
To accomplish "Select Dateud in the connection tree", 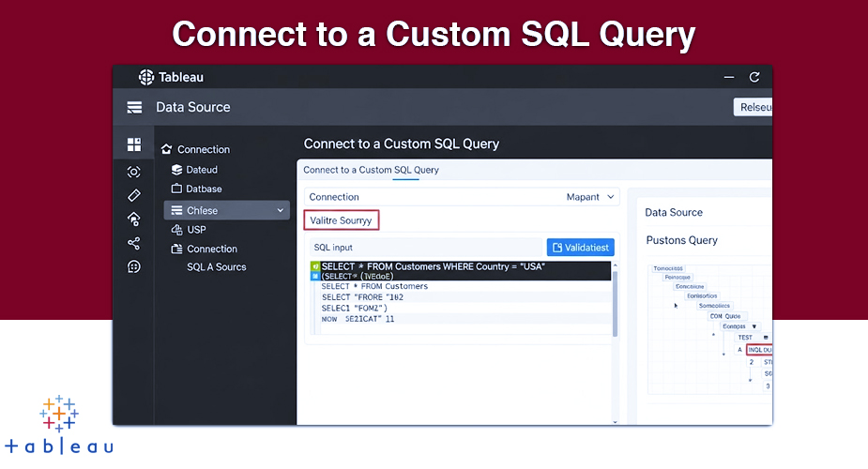I will [202, 170].
